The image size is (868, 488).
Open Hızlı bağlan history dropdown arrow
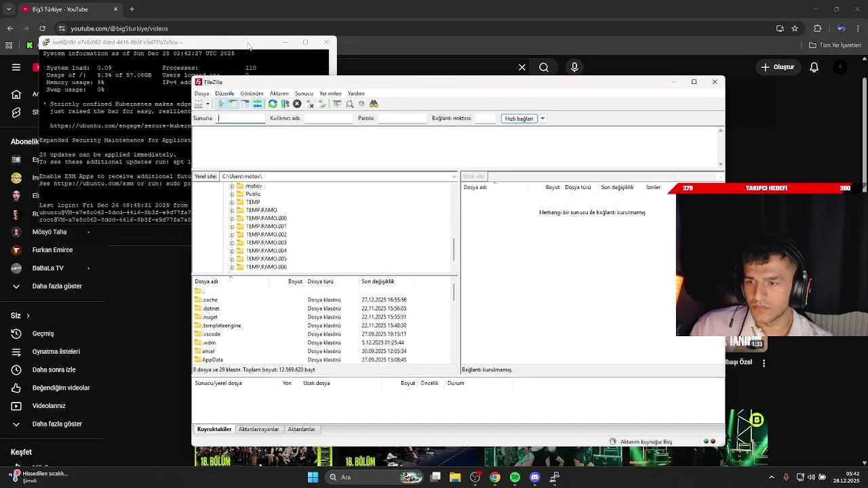542,119
